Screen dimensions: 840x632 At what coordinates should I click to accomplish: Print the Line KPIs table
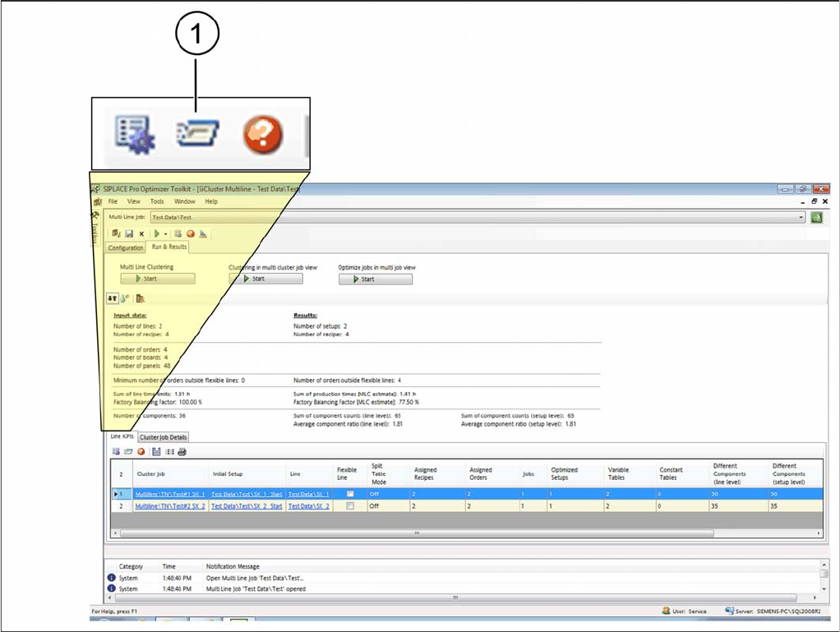point(182,451)
